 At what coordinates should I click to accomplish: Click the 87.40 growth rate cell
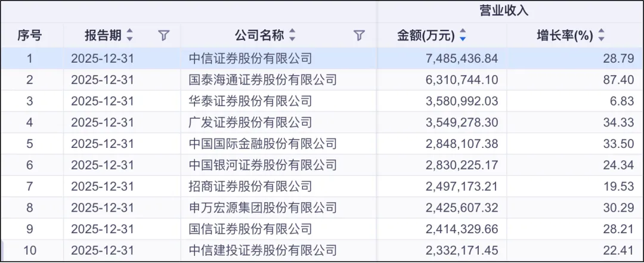(x=575, y=80)
